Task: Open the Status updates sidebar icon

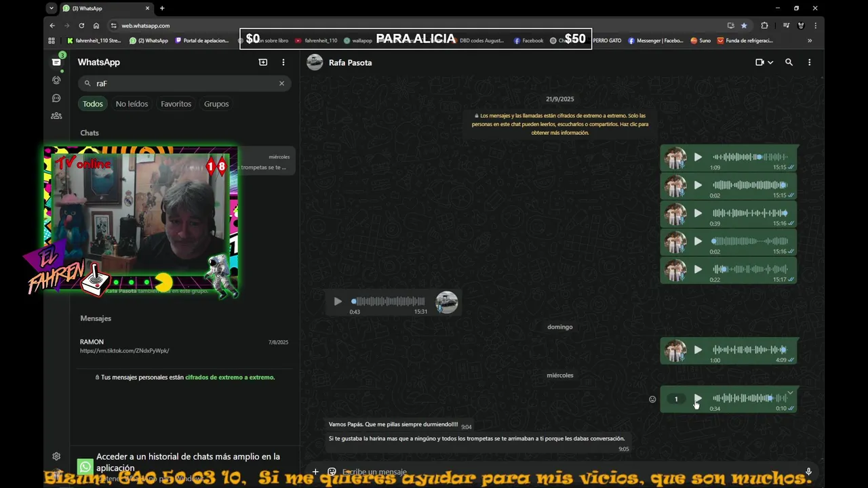Action: [x=56, y=80]
